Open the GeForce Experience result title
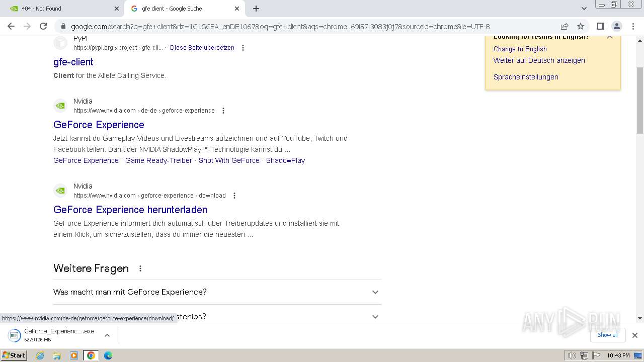 pyautogui.click(x=99, y=125)
